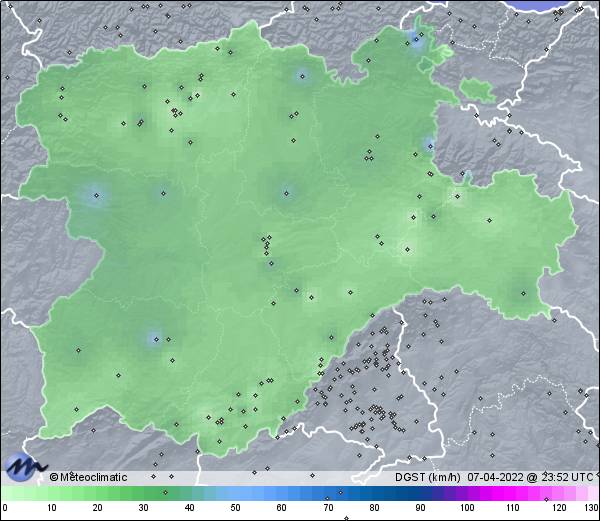Click the 40 label on the scale
Image resolution: width=600 pixels, height=521 pixels.
[189, 508]
